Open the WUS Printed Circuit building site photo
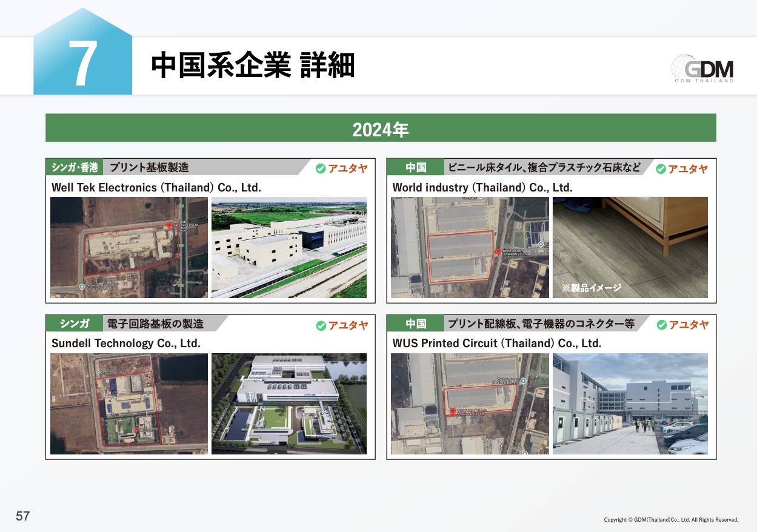This screenshot has height=532, width=757. point(630,404)
